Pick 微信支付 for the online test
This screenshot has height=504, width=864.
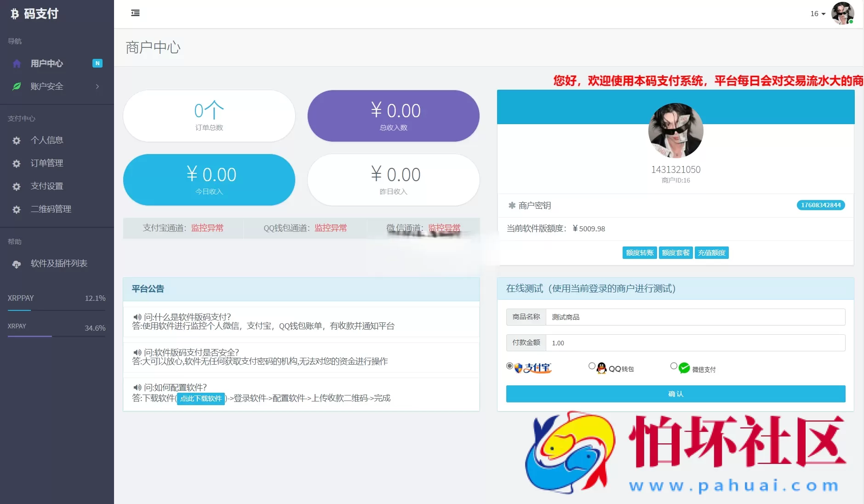[x=673, y=366]
